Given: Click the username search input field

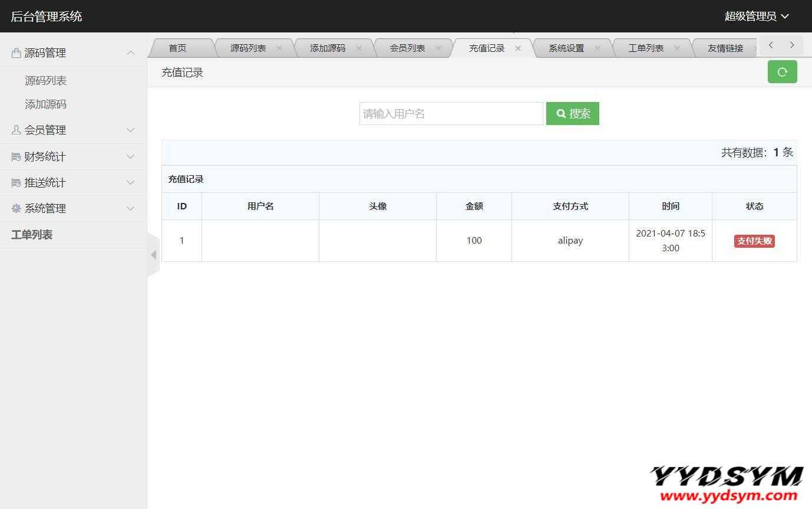Looking at the screenshot, I should (x=451, y=114).
